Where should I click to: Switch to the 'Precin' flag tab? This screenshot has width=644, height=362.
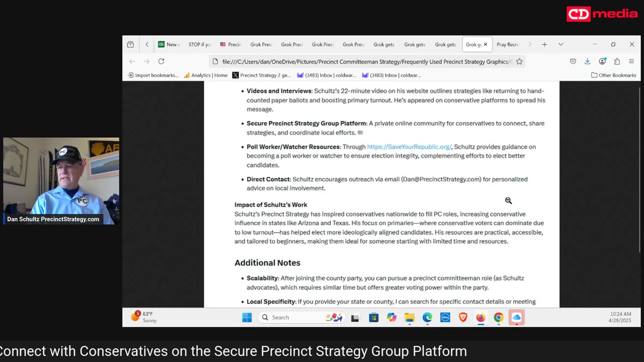tap(230, 44)
